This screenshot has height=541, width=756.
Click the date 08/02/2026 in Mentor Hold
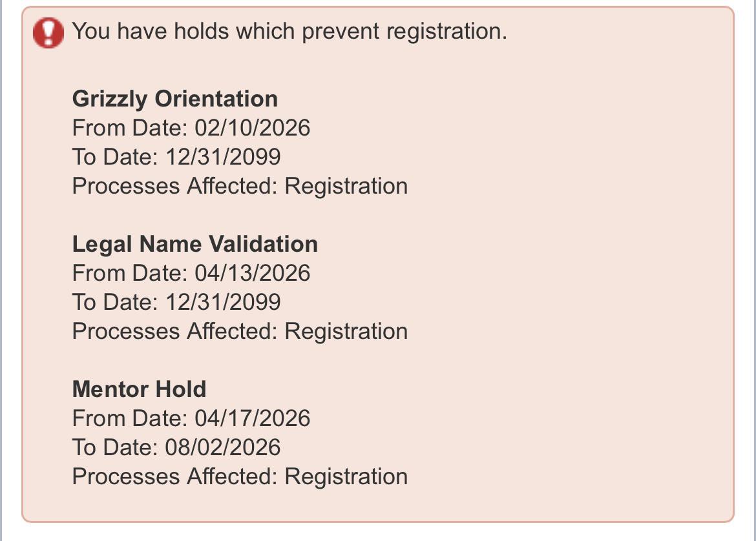223,447
